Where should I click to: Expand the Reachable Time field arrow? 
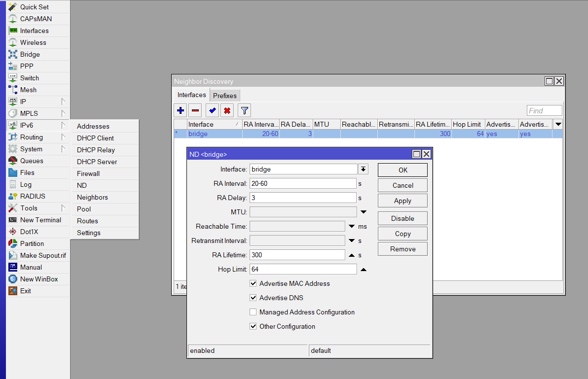[x=352, y=226]
